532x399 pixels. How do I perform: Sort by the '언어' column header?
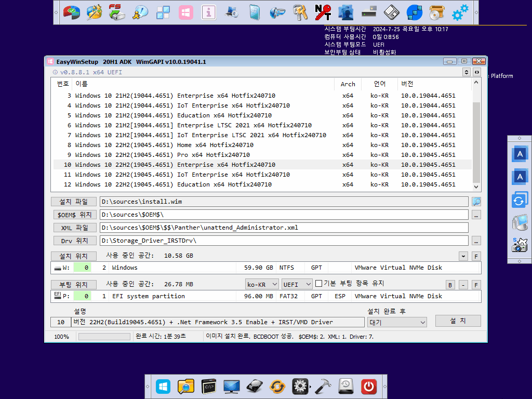pos(379,84)
